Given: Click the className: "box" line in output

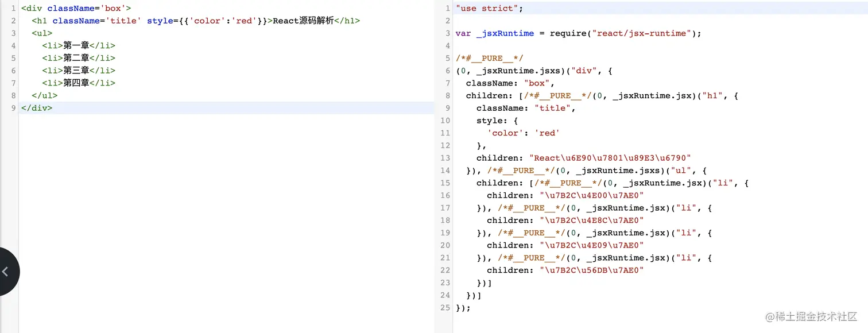Looking at the screenshot, I should pyautogui.click(x=510, y=83).
